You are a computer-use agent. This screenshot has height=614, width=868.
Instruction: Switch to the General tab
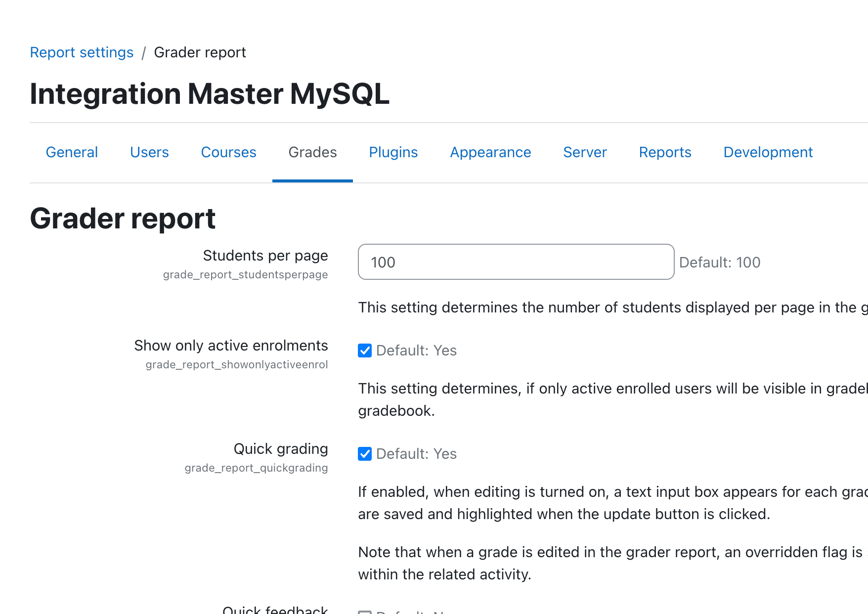click(x=72, y=152)
